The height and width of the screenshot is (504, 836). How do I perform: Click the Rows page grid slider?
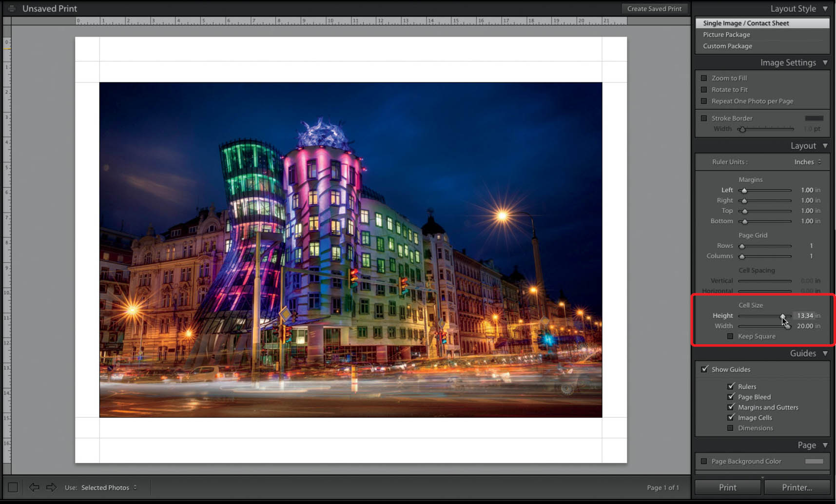point(765,246)
